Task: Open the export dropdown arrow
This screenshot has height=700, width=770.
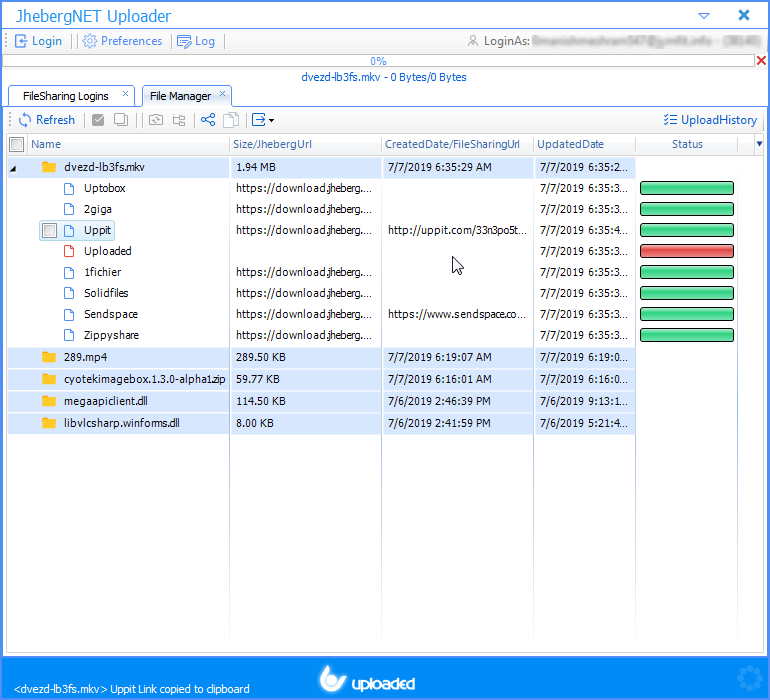Action: [272, 120]
